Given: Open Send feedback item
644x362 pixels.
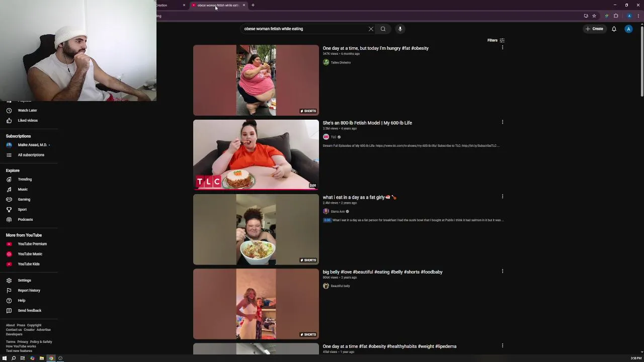Looking at the screenshot, I should click(29, 310).
